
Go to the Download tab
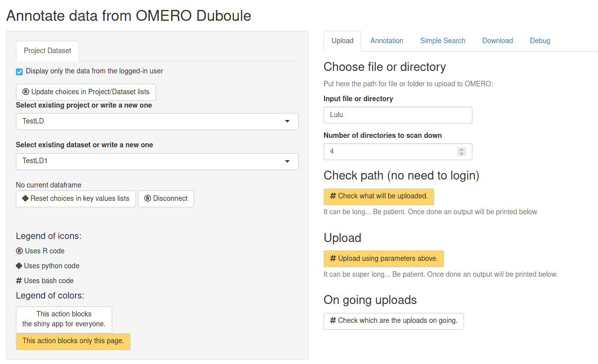click(498, 41)
